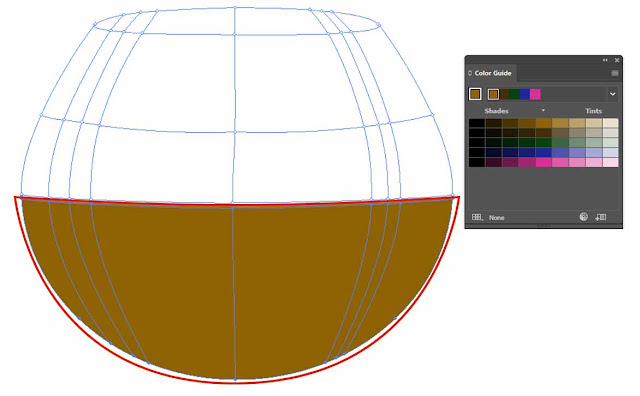
Task: Set base color to current brown swatch
Action: point(475,94)
